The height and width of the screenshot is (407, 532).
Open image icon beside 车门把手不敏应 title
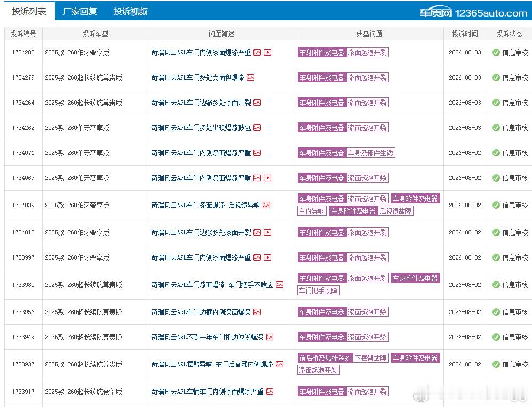tap(279, 285)
